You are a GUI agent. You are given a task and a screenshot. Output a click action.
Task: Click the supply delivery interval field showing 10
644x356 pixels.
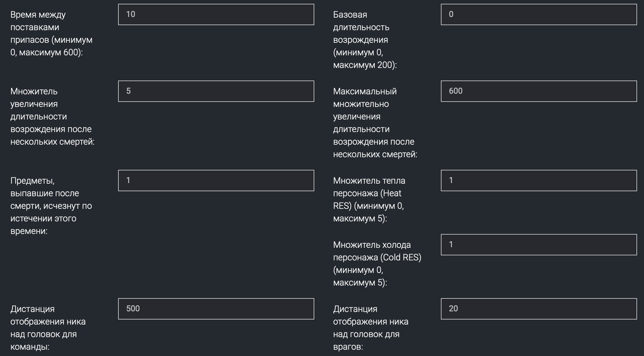point(216,14)
